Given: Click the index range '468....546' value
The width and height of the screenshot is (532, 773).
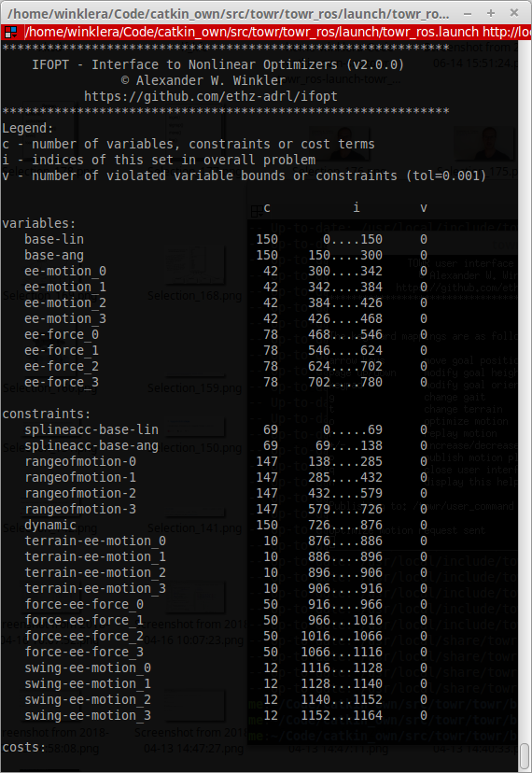Looking at the screenshot, I should click(x=345, y=334).
